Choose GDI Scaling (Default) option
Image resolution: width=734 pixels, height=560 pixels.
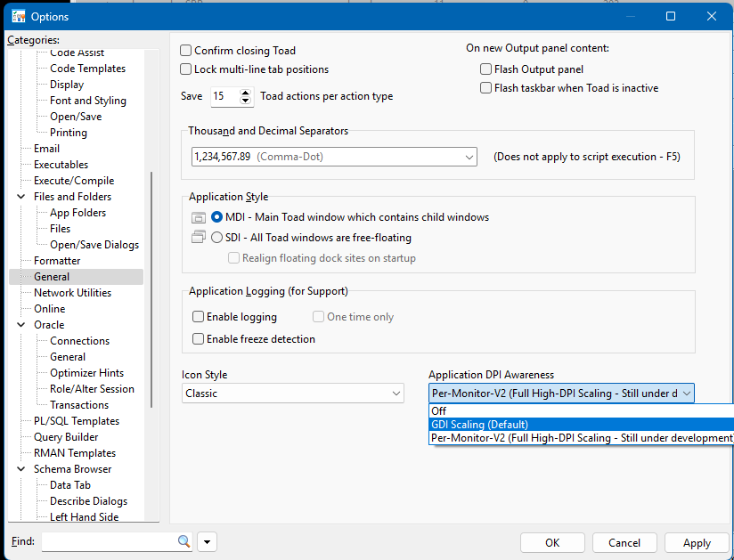pyautogui.click(x=582, y=425)
